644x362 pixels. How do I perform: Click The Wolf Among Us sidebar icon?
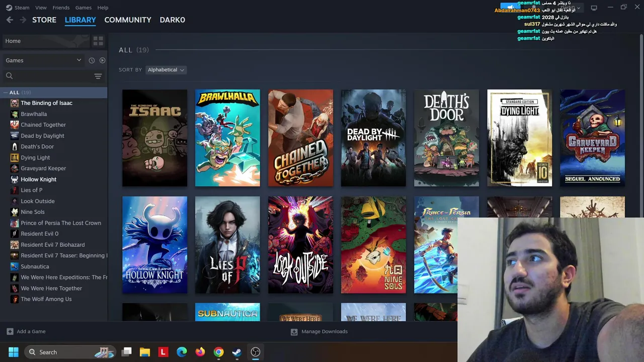tap(15, 299)
